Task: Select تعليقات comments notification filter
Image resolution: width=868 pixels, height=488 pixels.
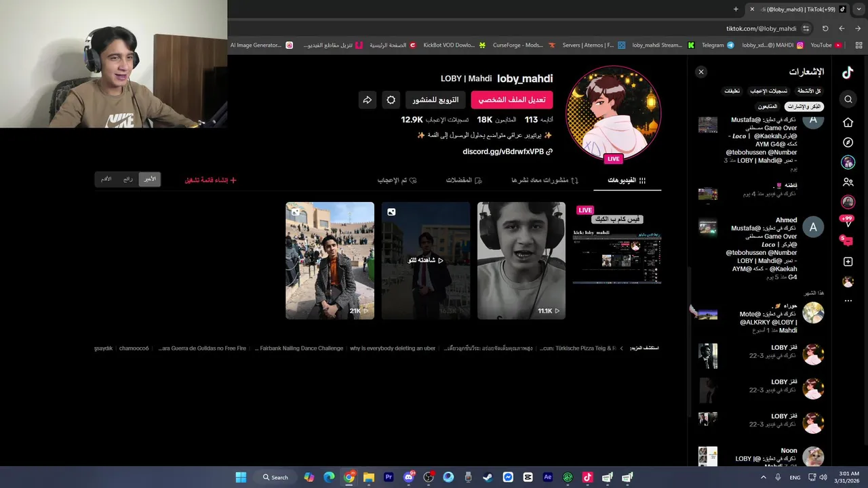Action: click(732, 91)
